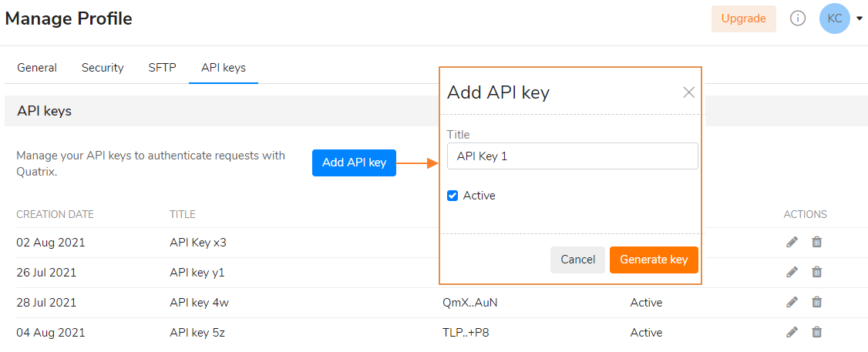Screen dimensions: 868x352
Task: Edit the API Key x3 entry
Action: [792, 242]
